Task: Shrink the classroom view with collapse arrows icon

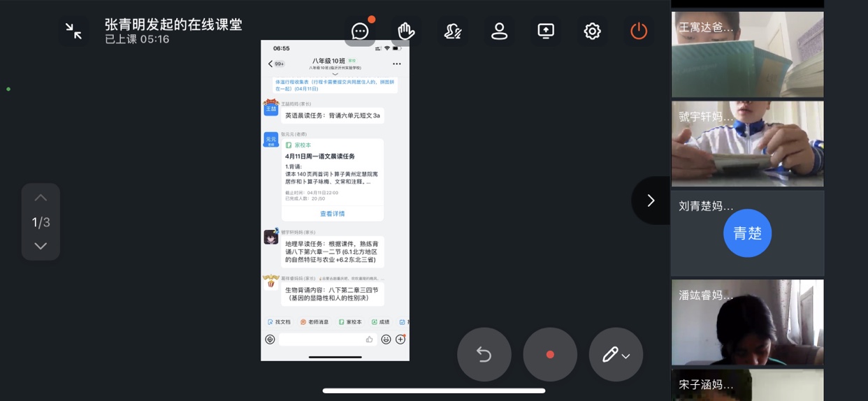Action: point(73,31)
